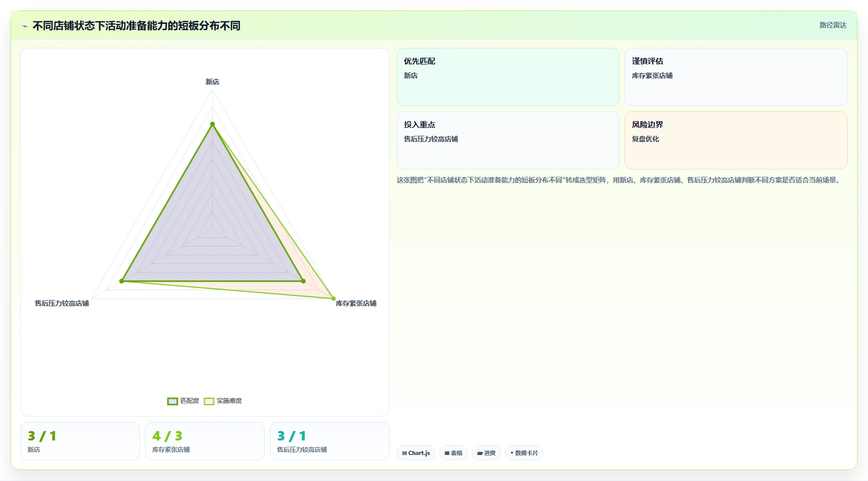Click the radar data point at 新店 vertex
Image resolution: width=868 pixels, height=481 pixels.
coord(212,124)
